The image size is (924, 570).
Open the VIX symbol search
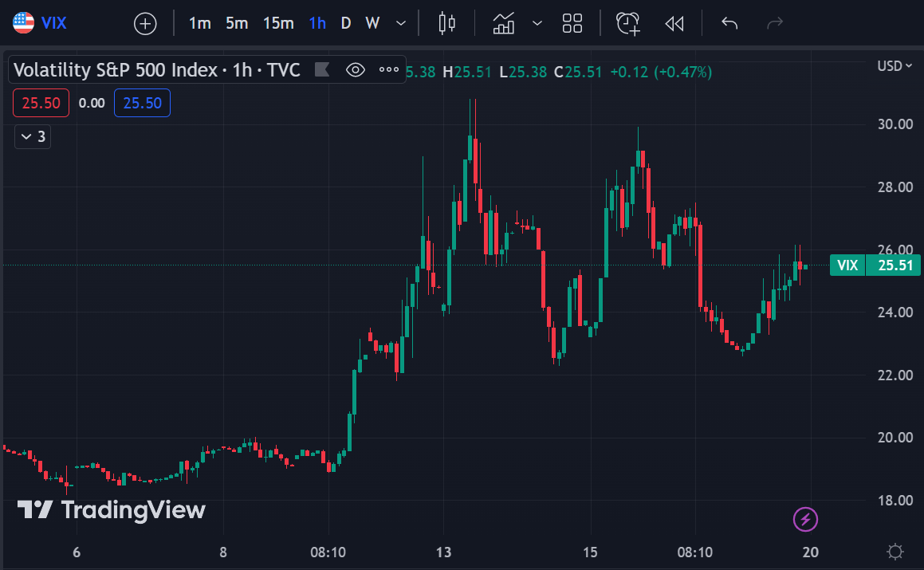(40, 23)
